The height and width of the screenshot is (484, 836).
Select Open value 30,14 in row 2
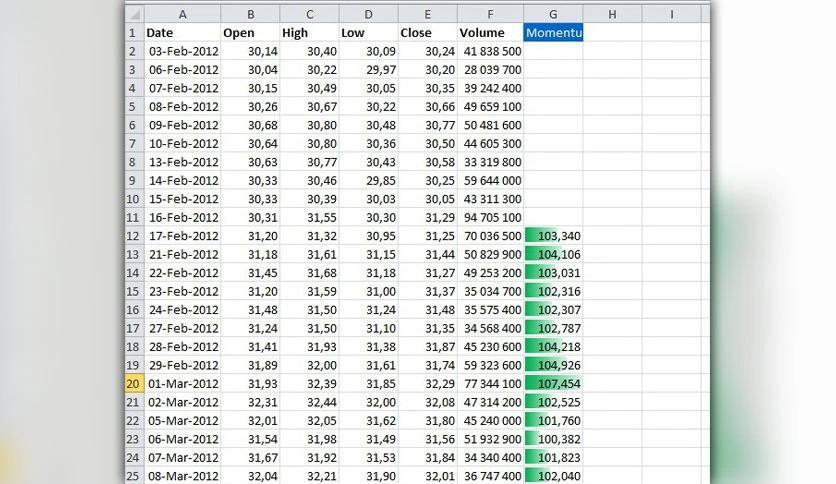(250, 51)
